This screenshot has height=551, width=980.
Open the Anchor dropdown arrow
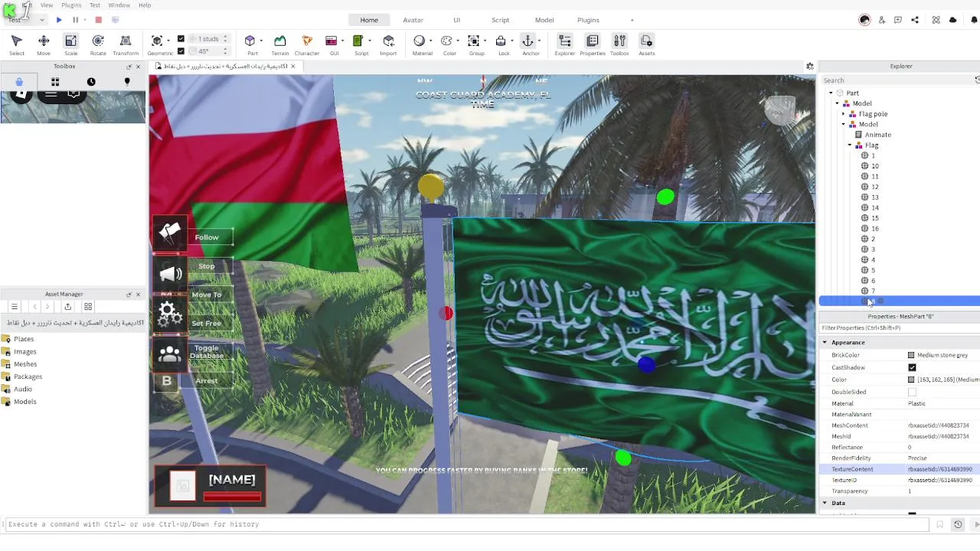(539, 41)
